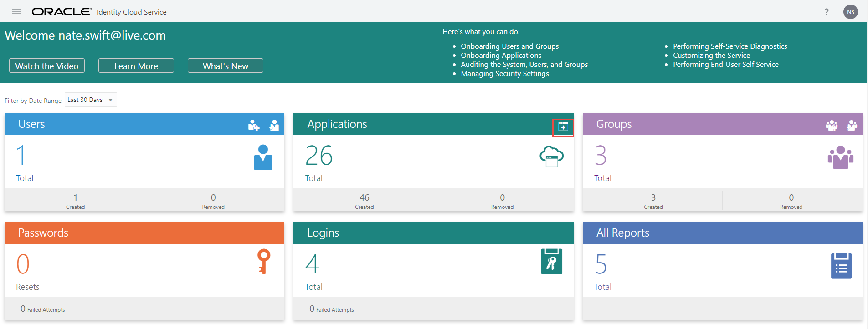
Task: Click the 1 total users count
Action: pos(21,155)
